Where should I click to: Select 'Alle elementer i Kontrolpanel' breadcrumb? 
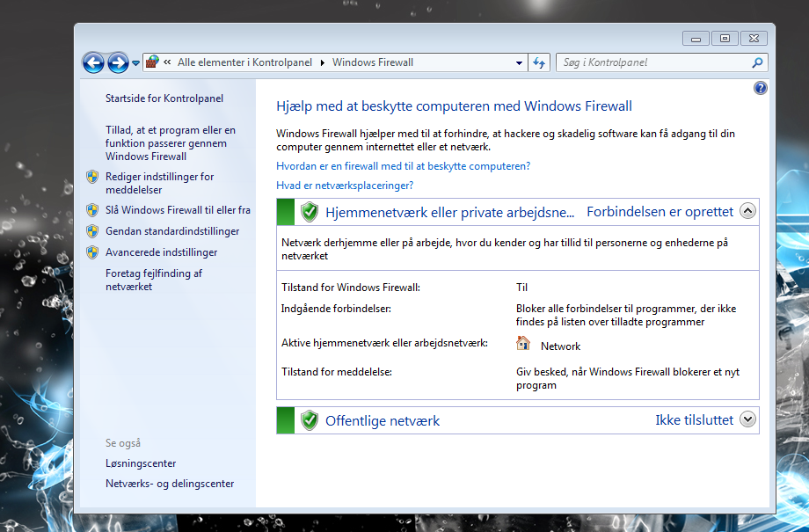[244, 62]
